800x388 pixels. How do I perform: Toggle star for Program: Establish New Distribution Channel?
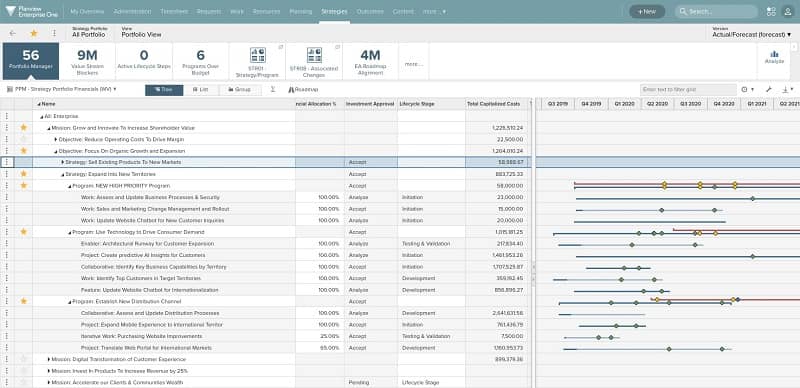coord(23,301)
